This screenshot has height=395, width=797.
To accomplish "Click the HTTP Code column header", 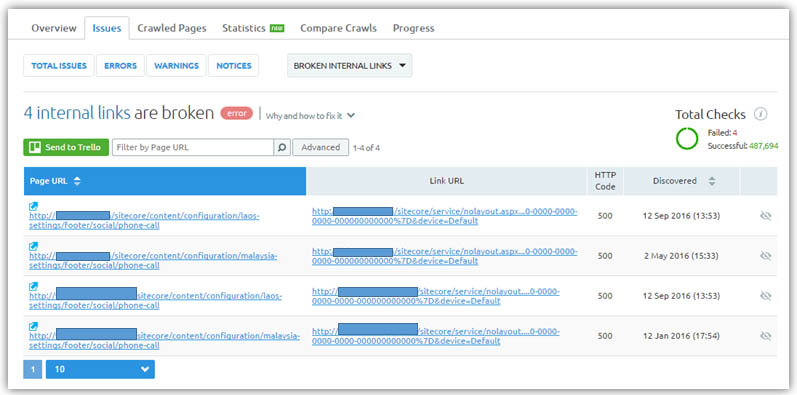I will coord(605,181).
